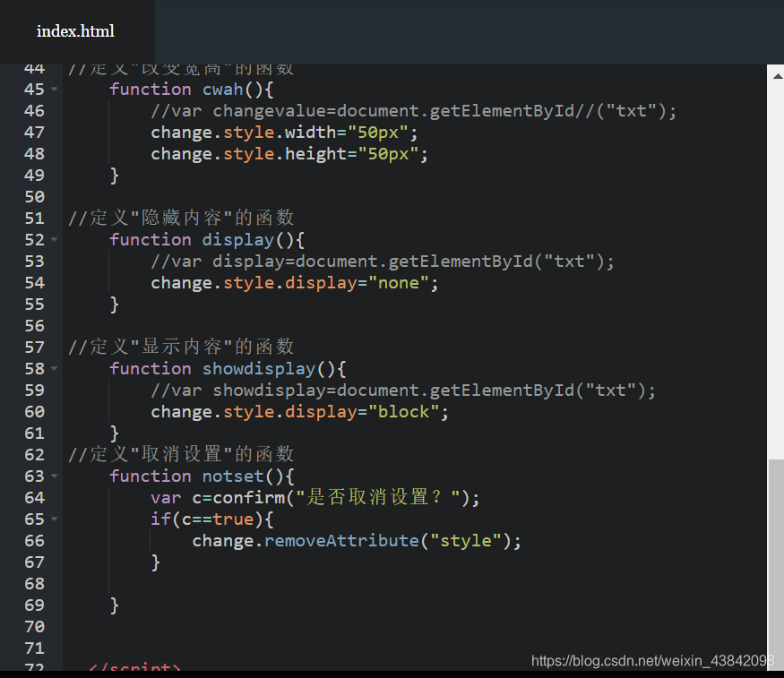This screenshot has width=784, height=678.
Task: Click the commented var display line 53
Action: click(x=383, y=262)
